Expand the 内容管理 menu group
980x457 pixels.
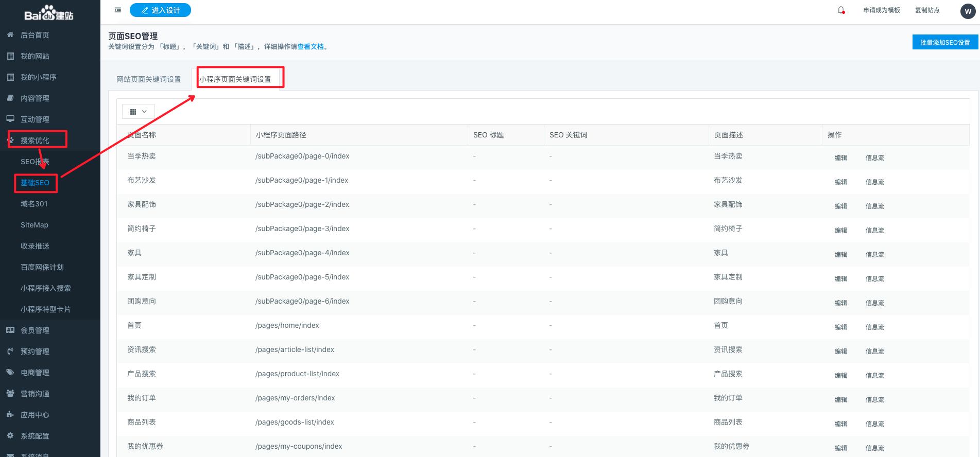pyautogui.click(x=35, y=98)
